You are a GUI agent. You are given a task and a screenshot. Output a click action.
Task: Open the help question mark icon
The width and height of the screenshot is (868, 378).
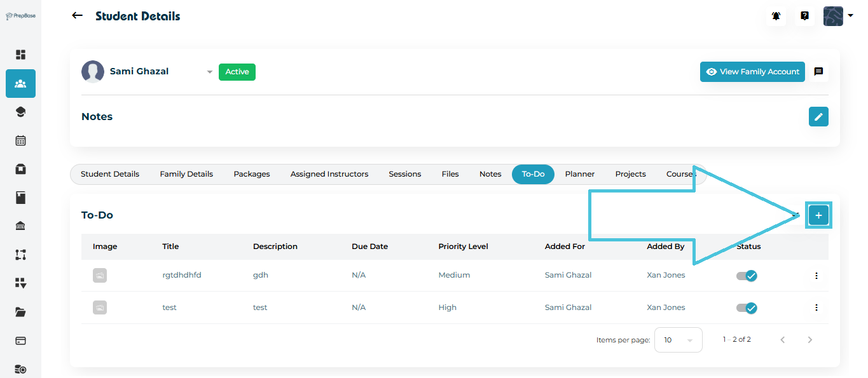click(x=804, y=17)
